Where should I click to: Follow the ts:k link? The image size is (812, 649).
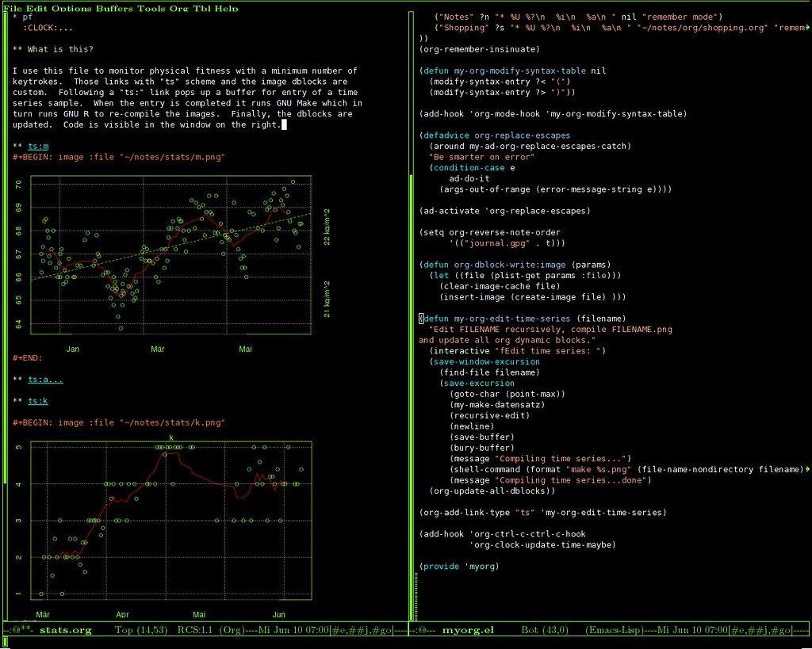36,400
